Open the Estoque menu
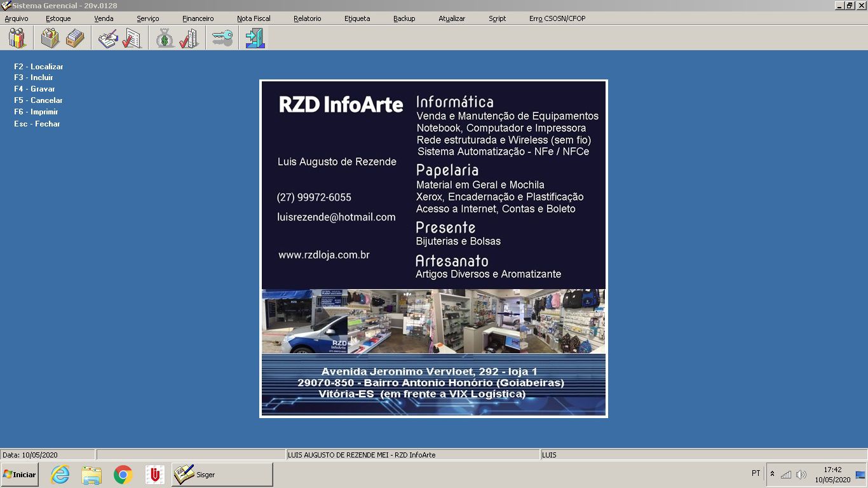 point(58,18)
